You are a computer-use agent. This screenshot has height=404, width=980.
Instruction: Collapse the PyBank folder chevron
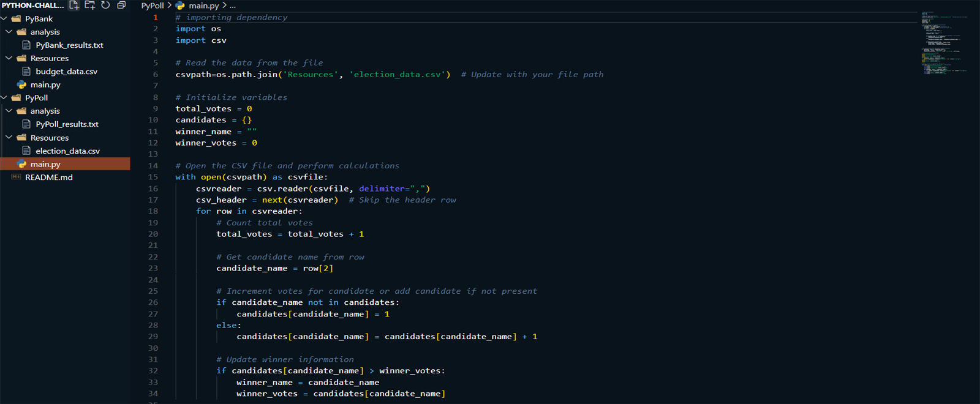click(4, 19)
